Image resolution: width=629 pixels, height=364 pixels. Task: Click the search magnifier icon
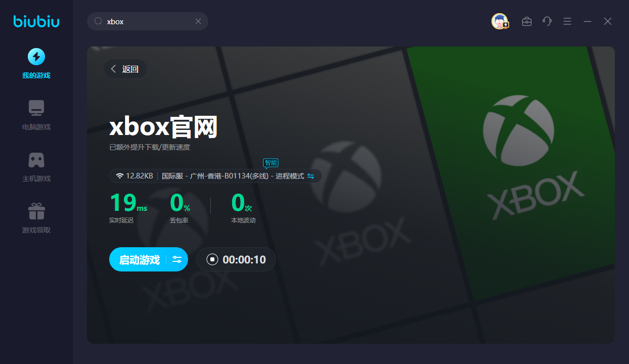99,21
